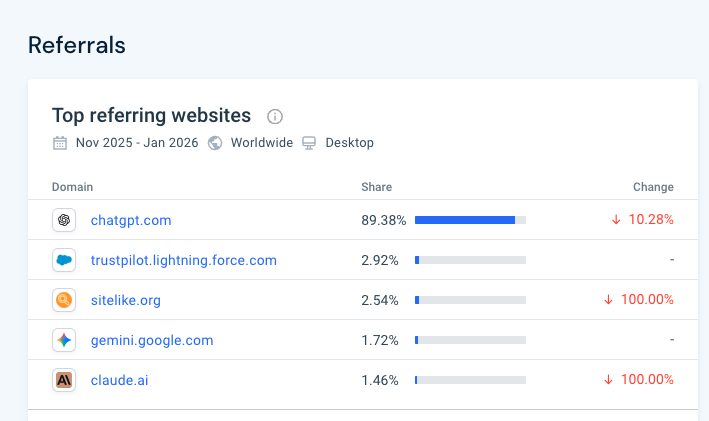Open trustpilot.lightning.force.com link
Image resolution: width=709 pixels, height=421 pixels.
pyautogui.click(x=183, y=260)
